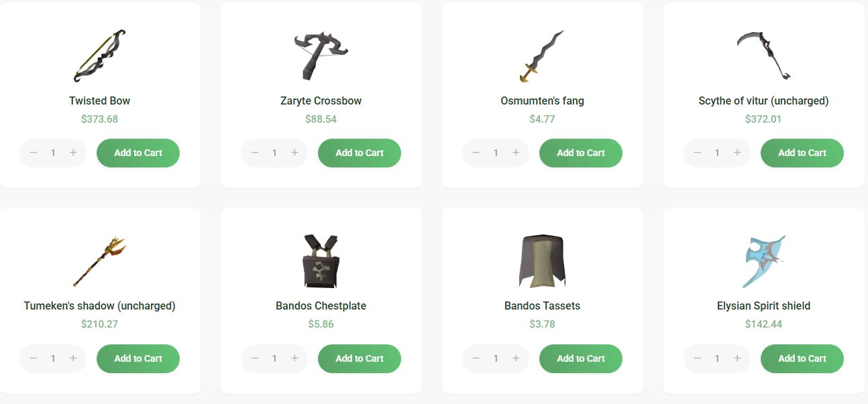Open Tumeken's shadow staff image
868x404 pixels.
point(100,261)
